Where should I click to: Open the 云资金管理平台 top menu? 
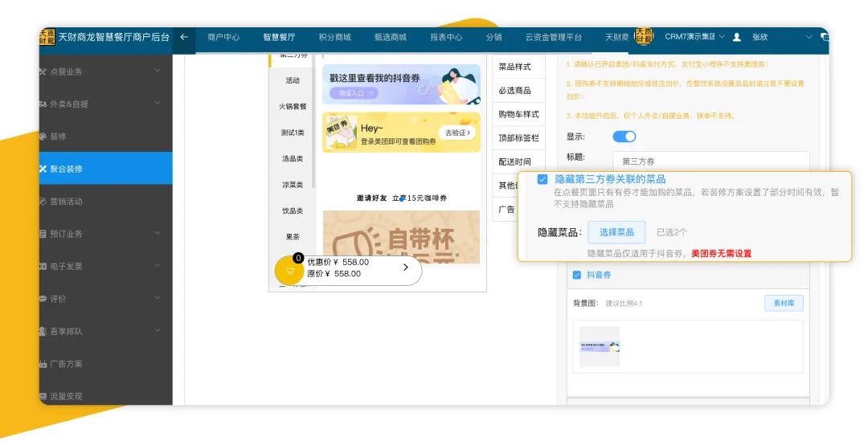tap(554, 37)
